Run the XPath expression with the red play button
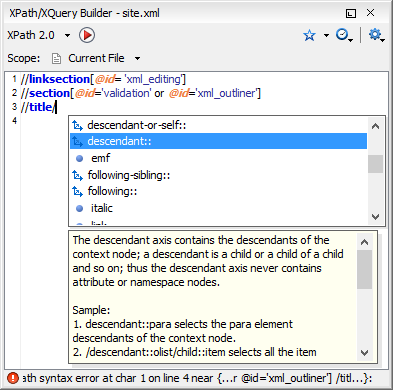393x390 pixels. (87, 35)
